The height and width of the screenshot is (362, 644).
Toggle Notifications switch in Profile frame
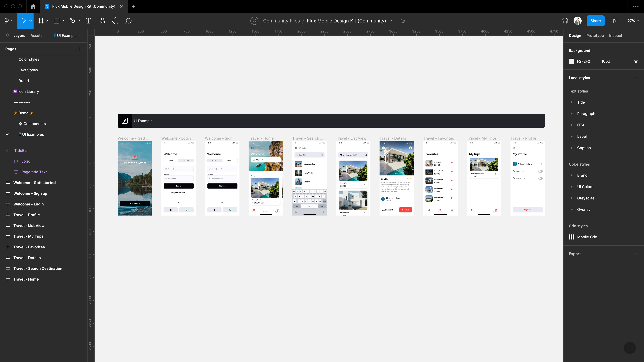click(540, 178)
